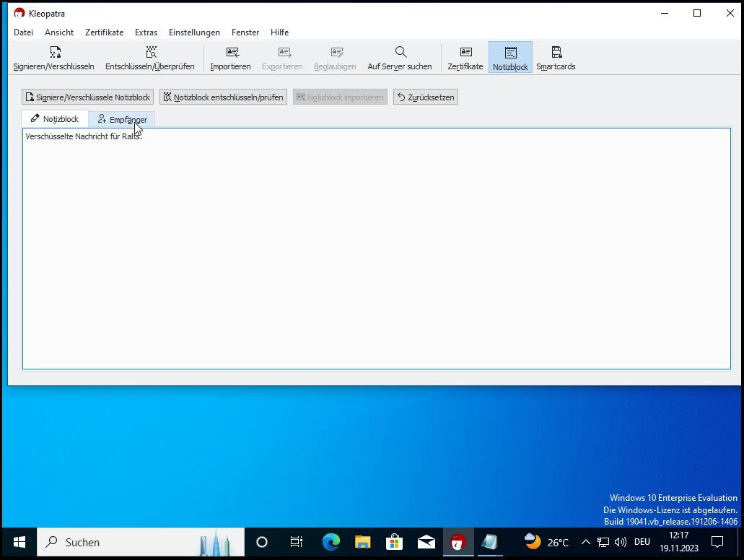Click inside the notepad text area
The image size is (744, 560).
pyautogui.click(x=375, y=253)
